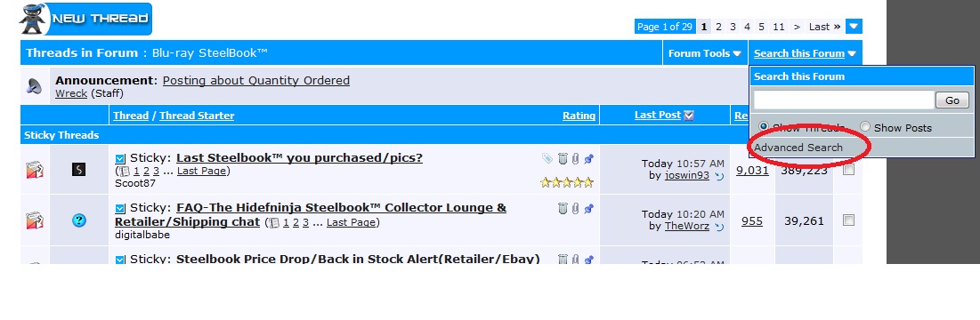Sort by Thread Starter column header

(197, 116)
